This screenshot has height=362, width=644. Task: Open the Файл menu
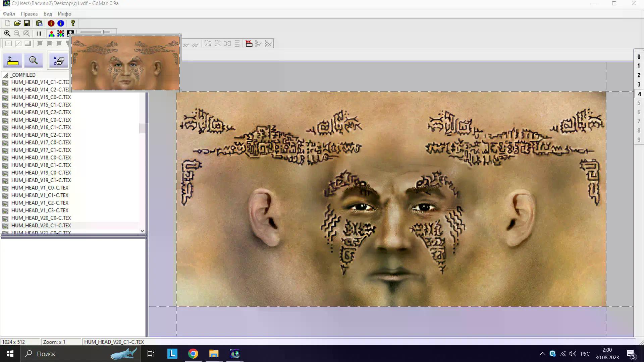[x=9, y=14]
